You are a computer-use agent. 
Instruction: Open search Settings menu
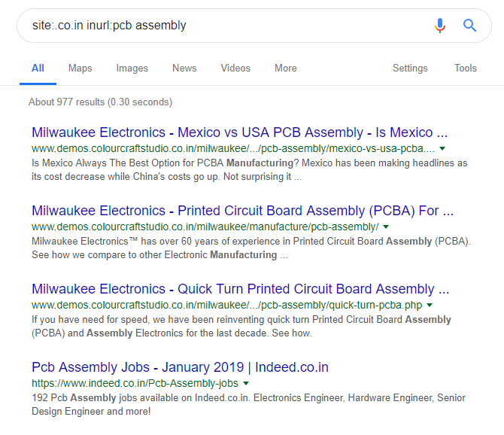pyautogui.click(x=410, y=68)
